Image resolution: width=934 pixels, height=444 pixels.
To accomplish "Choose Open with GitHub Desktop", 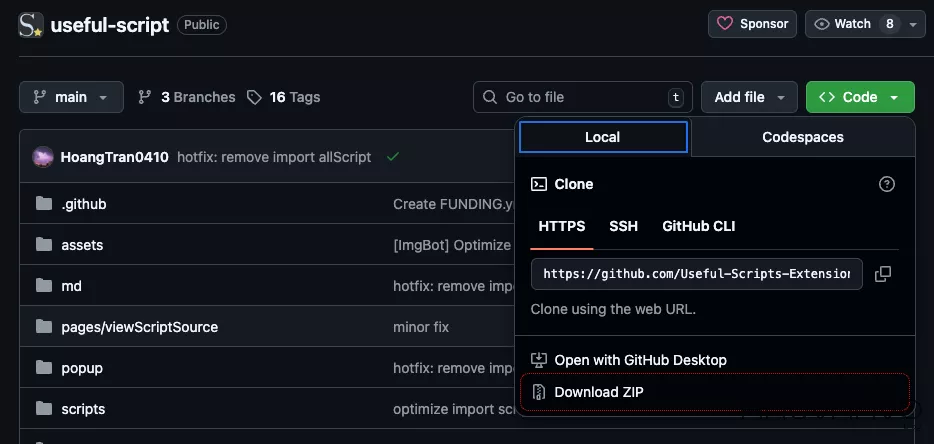I will (715, 360).
